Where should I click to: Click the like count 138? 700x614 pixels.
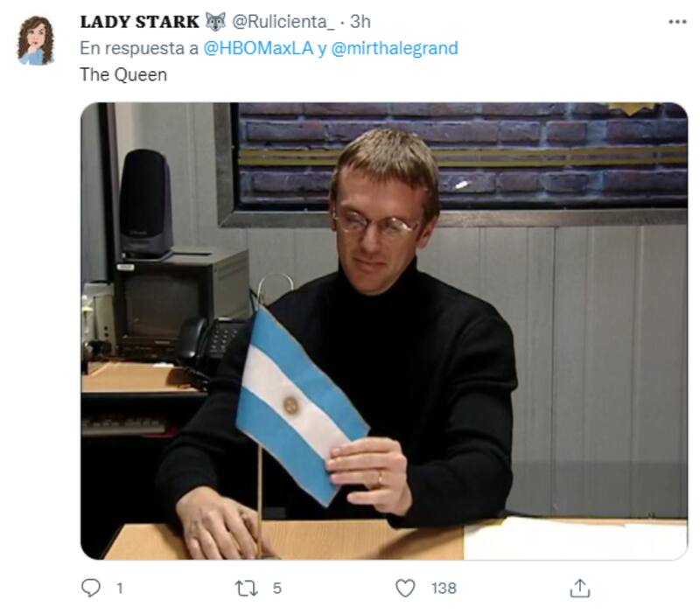click(x=444, y=588)
